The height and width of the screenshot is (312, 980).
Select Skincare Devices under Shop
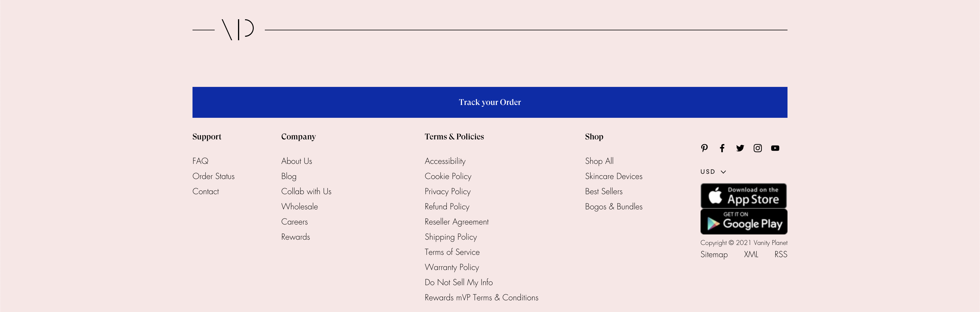click(x=613, y=176)
